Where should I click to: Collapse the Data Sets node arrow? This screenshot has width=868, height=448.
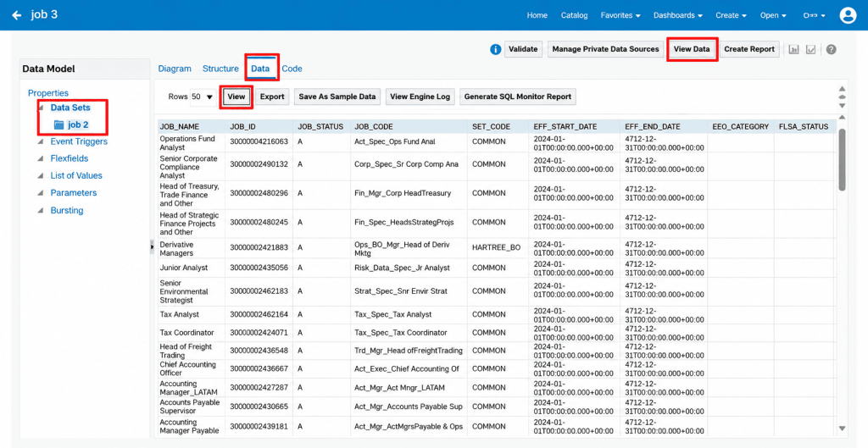40,108
